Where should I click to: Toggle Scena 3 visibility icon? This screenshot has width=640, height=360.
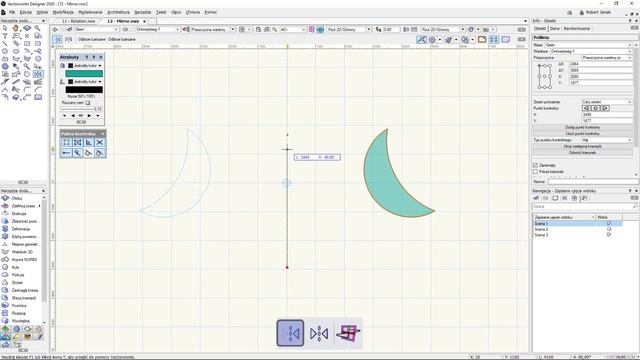609,235
